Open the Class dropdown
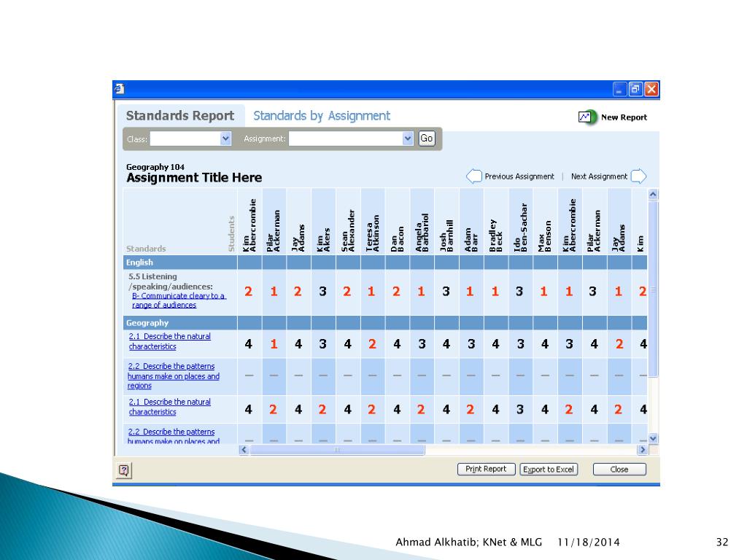 [226, 139]
